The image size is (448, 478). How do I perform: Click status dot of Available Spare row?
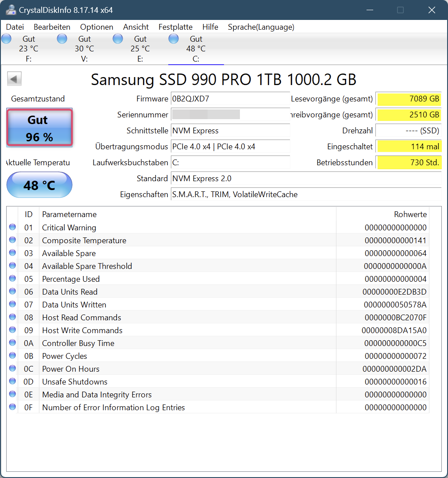coord(12,253)
